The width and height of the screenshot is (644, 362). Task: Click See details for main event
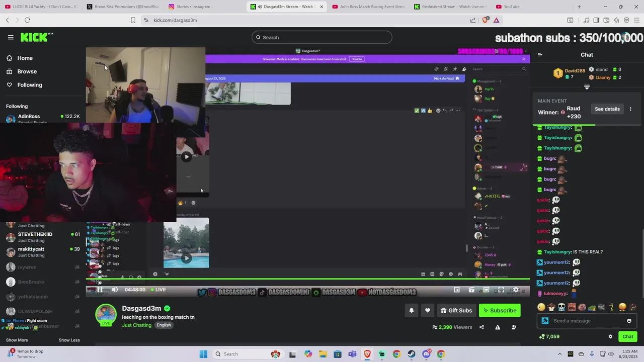[607, 109]
